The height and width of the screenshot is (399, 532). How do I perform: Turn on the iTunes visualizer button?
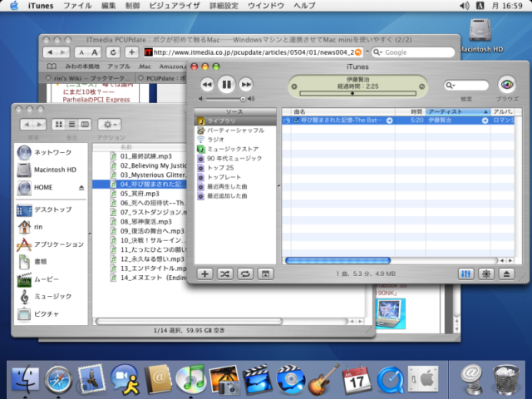pos(485,274)
